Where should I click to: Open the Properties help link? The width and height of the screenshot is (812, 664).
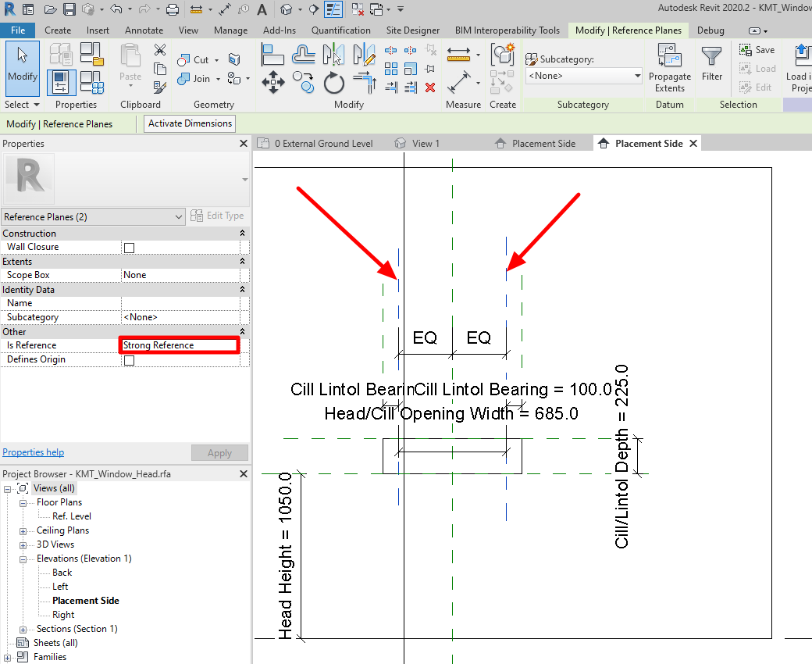(33, 452)
